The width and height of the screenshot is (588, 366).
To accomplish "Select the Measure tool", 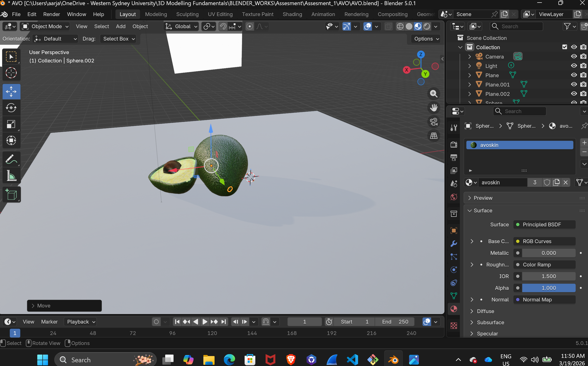I will 11,176.
